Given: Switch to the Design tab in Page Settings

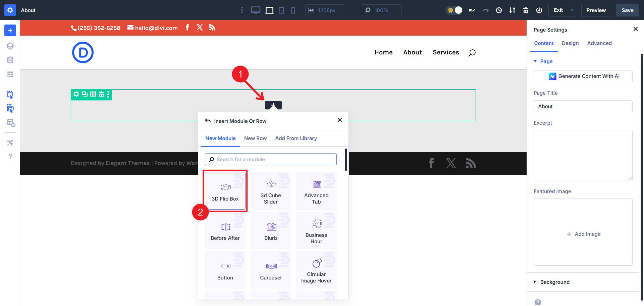Looking at the screenshot, I should [x=570, y=43].
